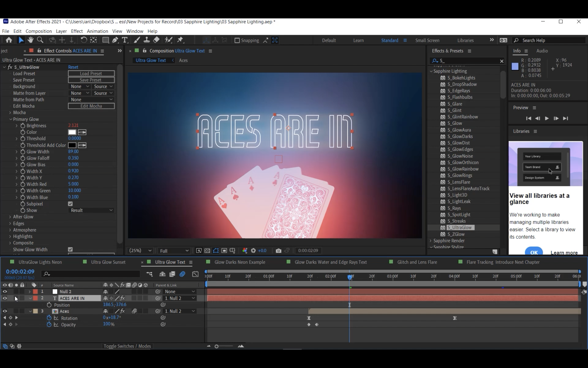Select the Zoom magnifier tool
Image resolution: width=588 pixels, height=368 pixels.
click(x=40, y=40)
